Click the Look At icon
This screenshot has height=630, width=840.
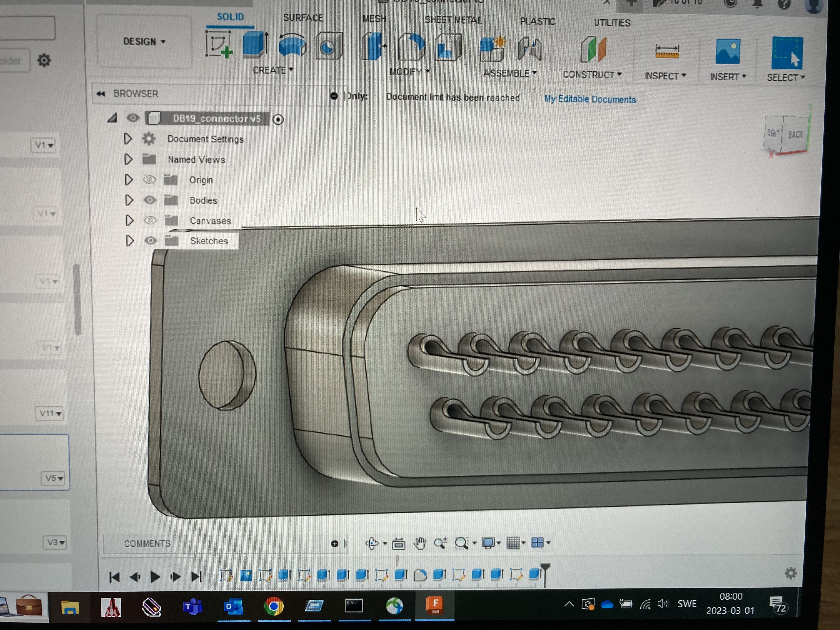pos(398,543)
